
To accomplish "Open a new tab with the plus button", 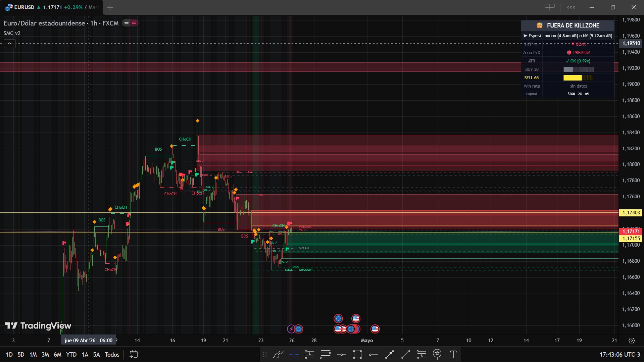I will coord(109,7).
